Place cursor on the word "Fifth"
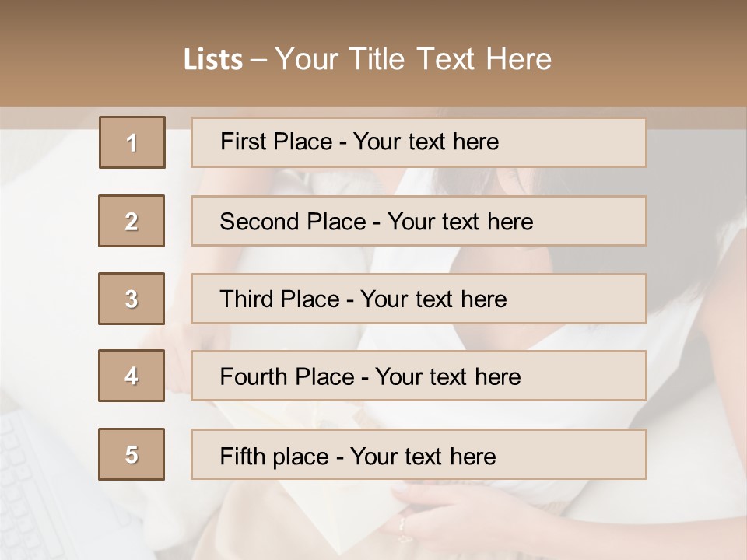This screenshot has width=747, height=560. click(243, 456)
